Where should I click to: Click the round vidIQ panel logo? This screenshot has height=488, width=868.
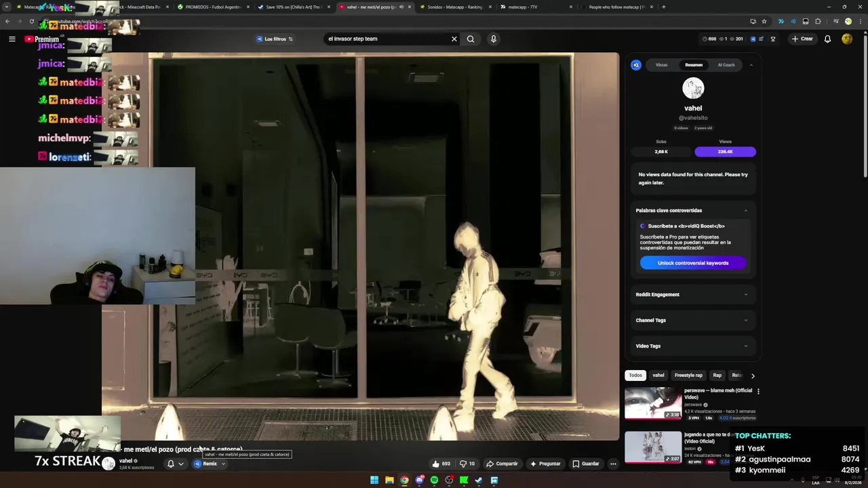click(636, 65)
